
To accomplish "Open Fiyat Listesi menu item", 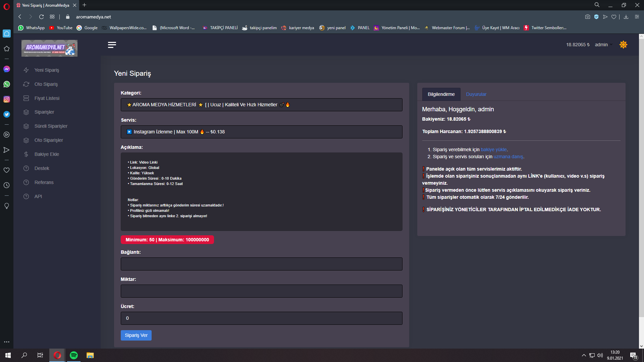I will click(x=47, y=98).
